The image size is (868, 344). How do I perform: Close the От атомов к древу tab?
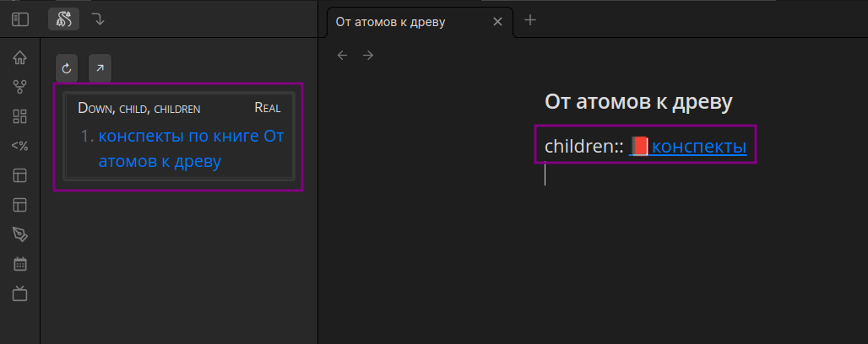click(x=498, y=21)
